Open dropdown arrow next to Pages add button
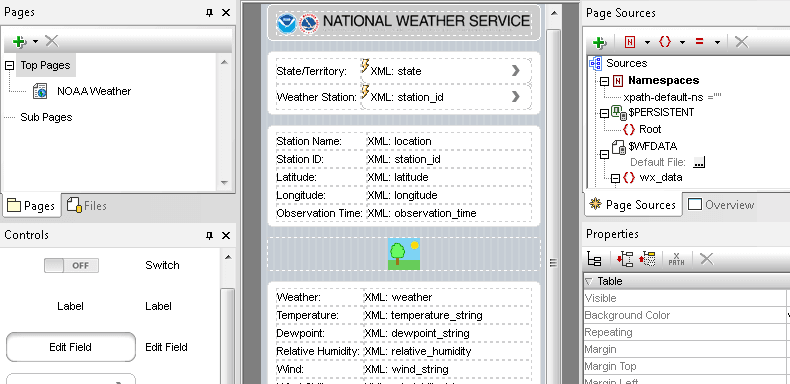Image resolution: width=790 pixels, height=384 pixels. pos(35,41)
